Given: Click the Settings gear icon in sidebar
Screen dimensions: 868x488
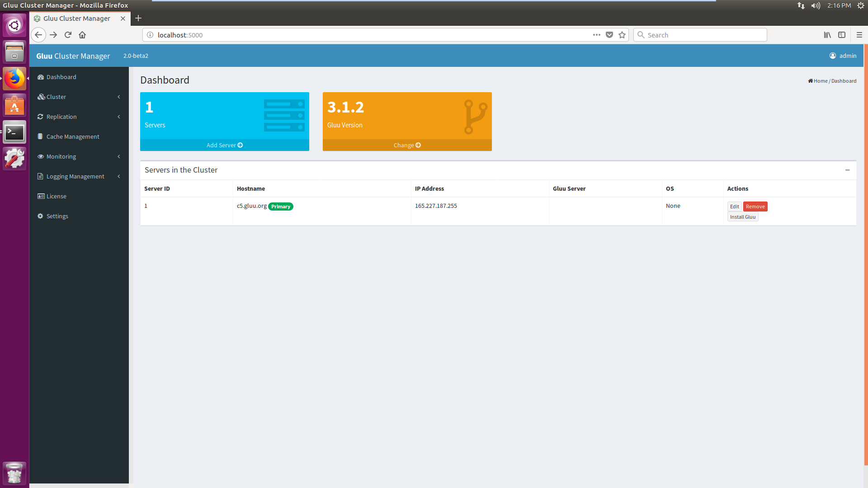Looking at the screenshot, I should tap(40, 216).
